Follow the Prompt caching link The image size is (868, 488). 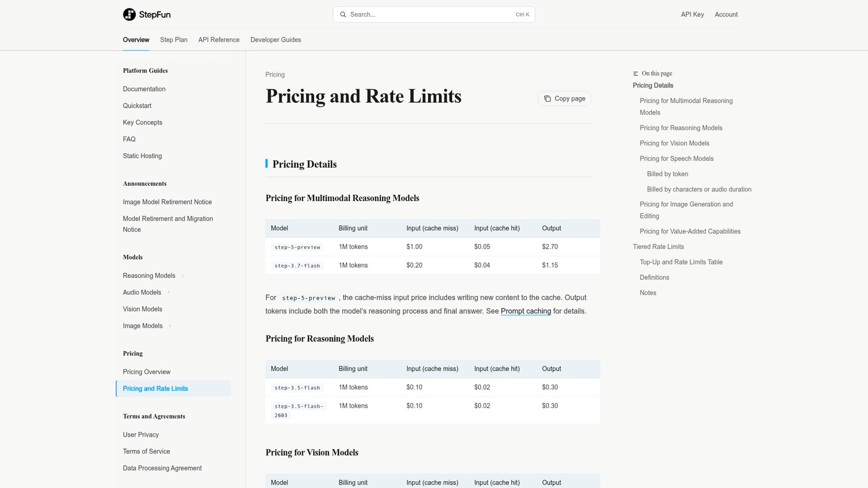coord(526,311)
